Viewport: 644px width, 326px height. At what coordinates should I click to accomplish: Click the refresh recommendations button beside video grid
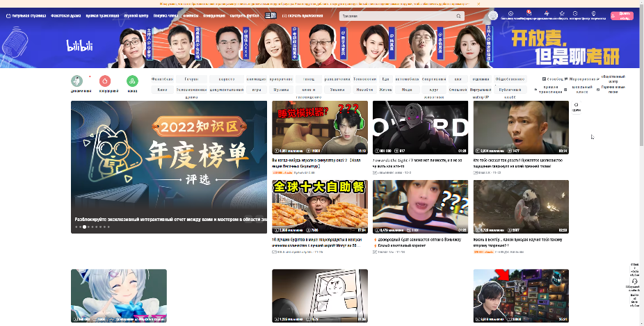pos(577,107)
